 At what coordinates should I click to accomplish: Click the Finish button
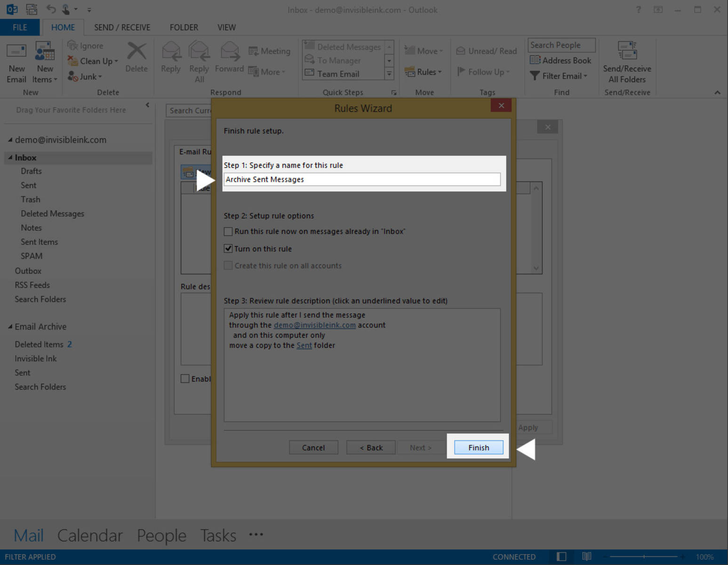pyautogui.click(x=479, y=447)
